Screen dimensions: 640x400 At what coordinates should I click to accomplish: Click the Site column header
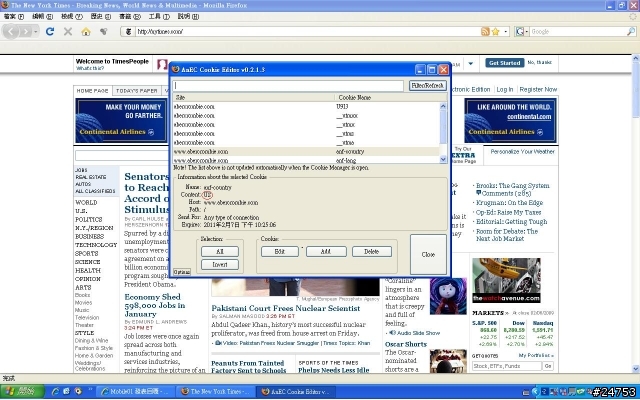tap(253, 98)
